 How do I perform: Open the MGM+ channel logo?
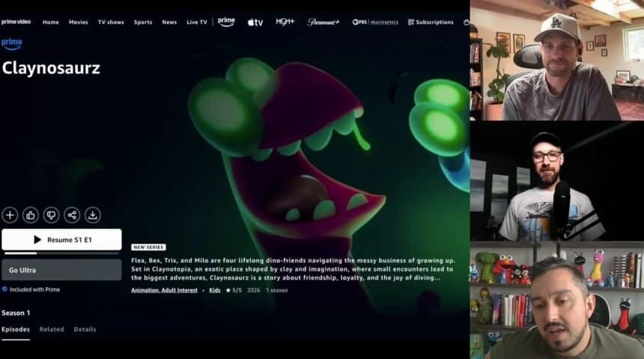point(285,22)
